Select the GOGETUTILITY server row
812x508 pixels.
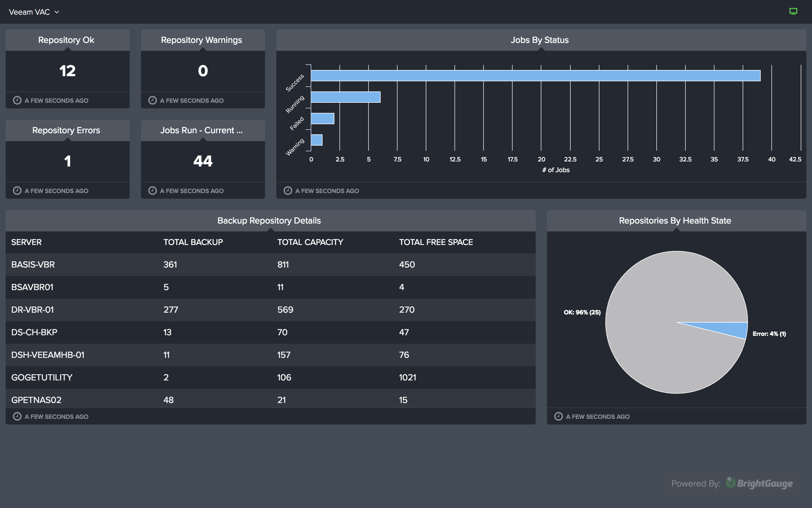pyautogui.click(x=270, y=377)
